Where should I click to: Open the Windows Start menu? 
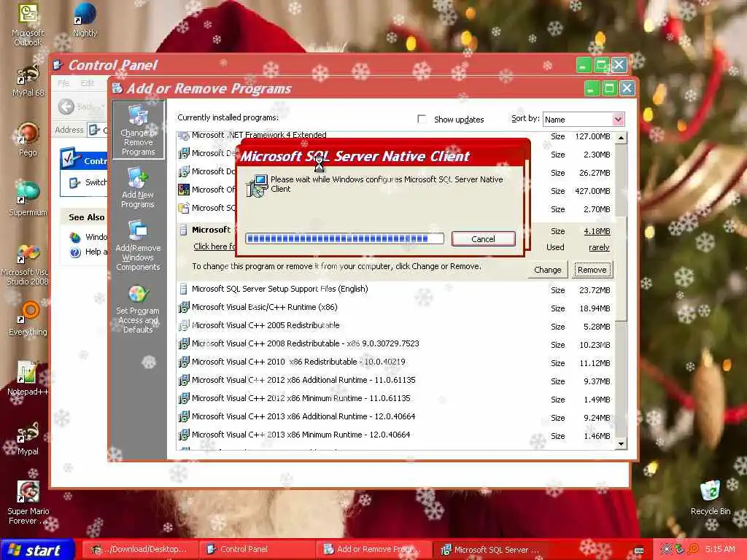tap(37, 550)
